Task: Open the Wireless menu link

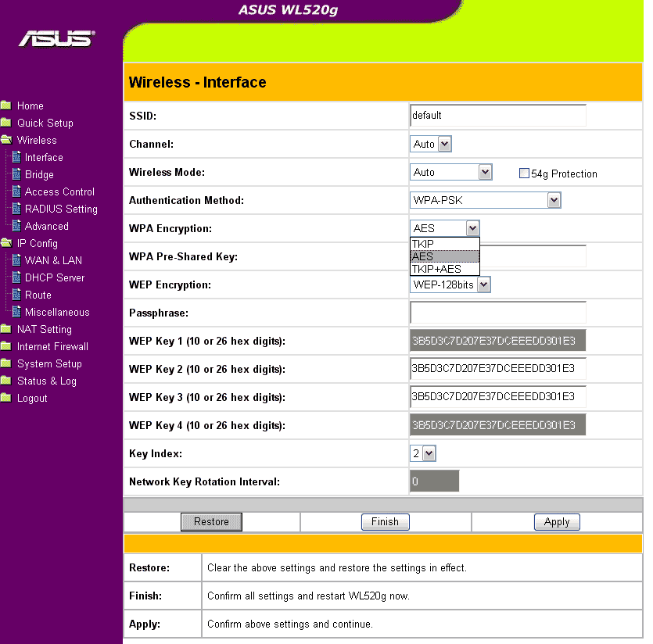Action: (37, 140)
